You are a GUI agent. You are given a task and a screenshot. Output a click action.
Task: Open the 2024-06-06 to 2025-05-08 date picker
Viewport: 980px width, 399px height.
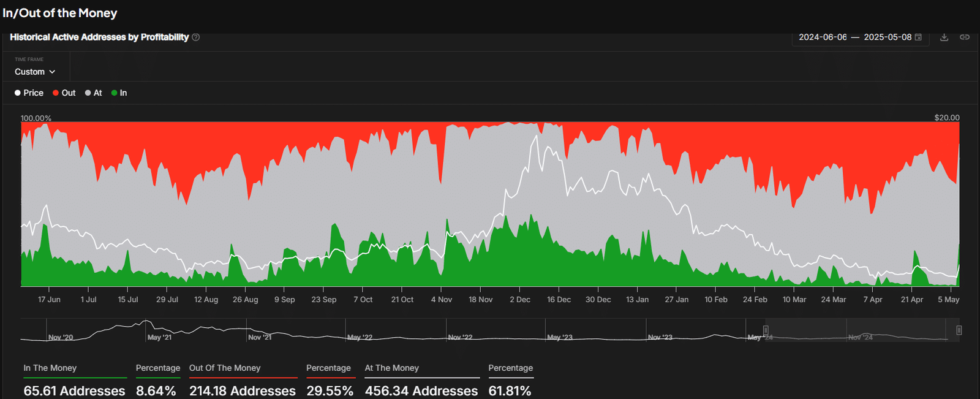(x=855, y=37)
